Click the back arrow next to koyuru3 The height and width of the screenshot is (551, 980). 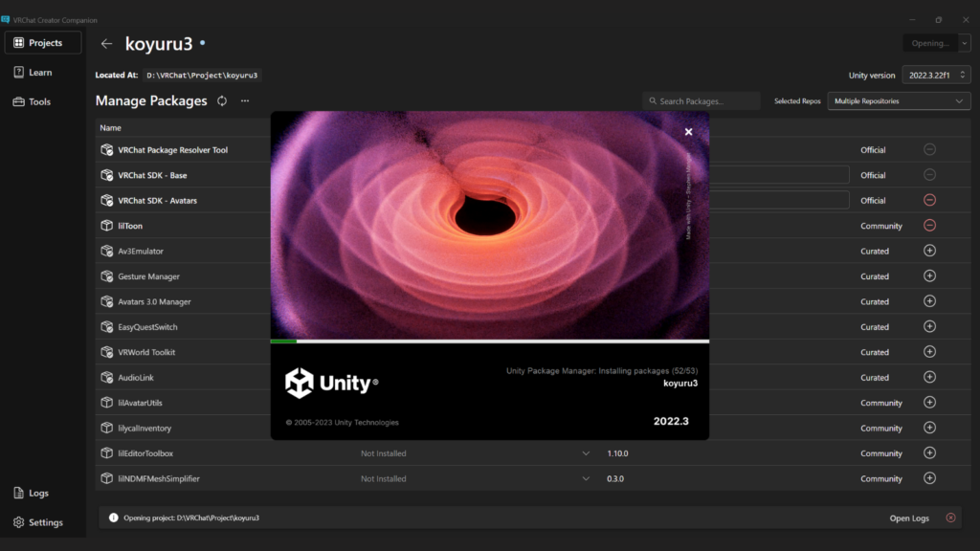point(106,44)
